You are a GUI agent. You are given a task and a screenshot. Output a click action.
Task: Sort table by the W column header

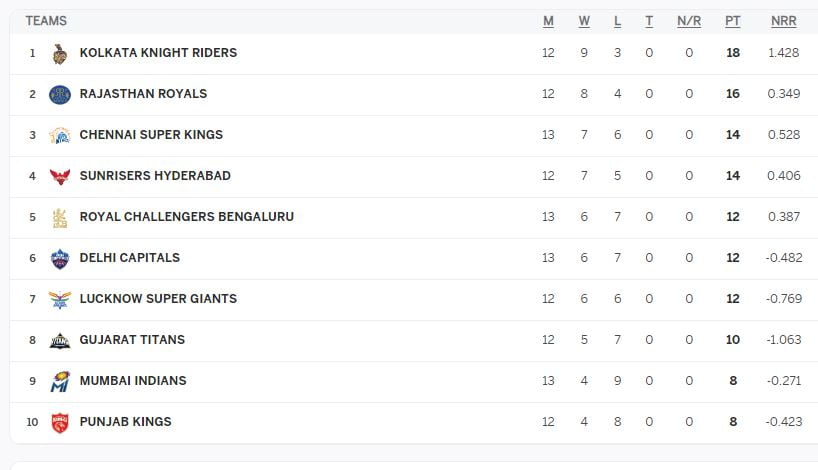pyautogui.click(x=584, y=21)
